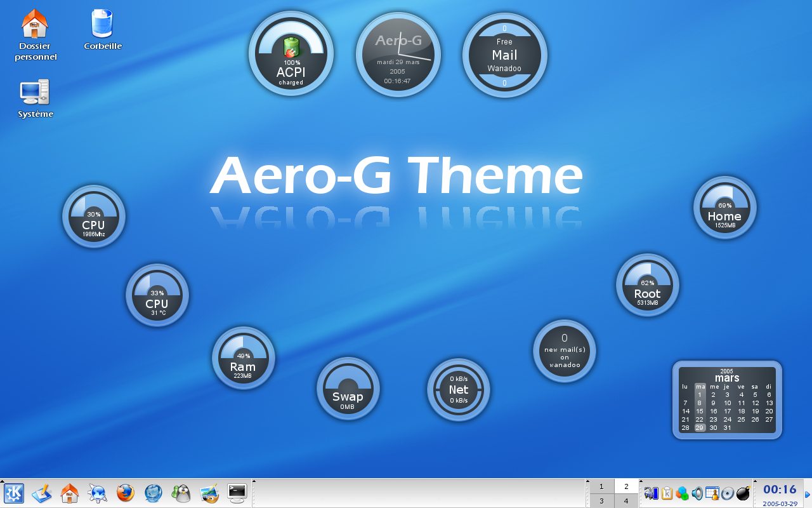This screenshot has width=812, height=508.
Task: Click the Aero-G analog clock widget
Action: (x=398, y=55)
